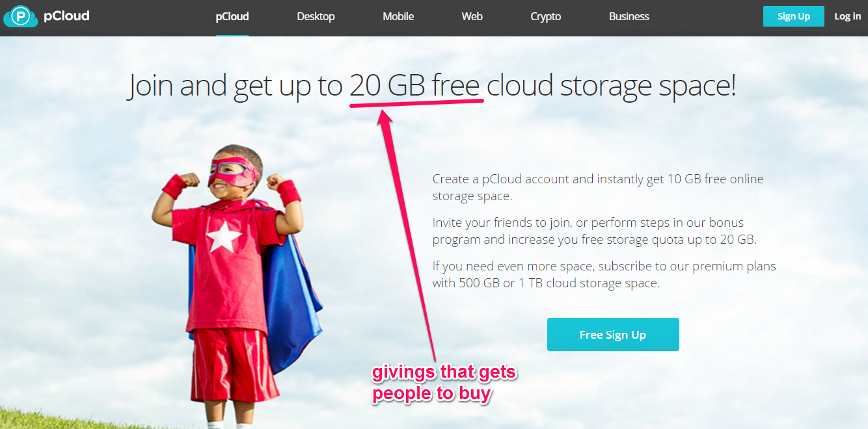Click the child's pink superhero mask
868x429 pixels.
pyautogui.click(x=232, y=173)
